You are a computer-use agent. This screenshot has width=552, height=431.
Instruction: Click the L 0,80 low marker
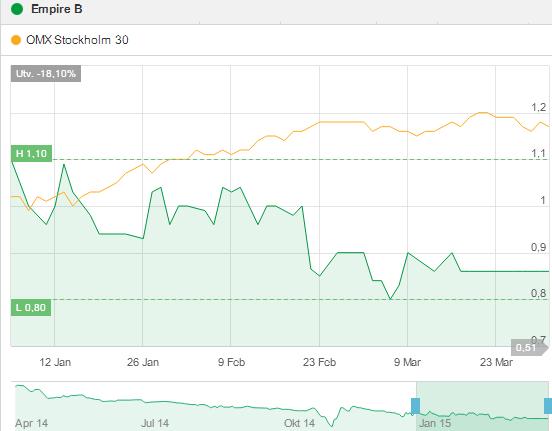tap(31, 307)
